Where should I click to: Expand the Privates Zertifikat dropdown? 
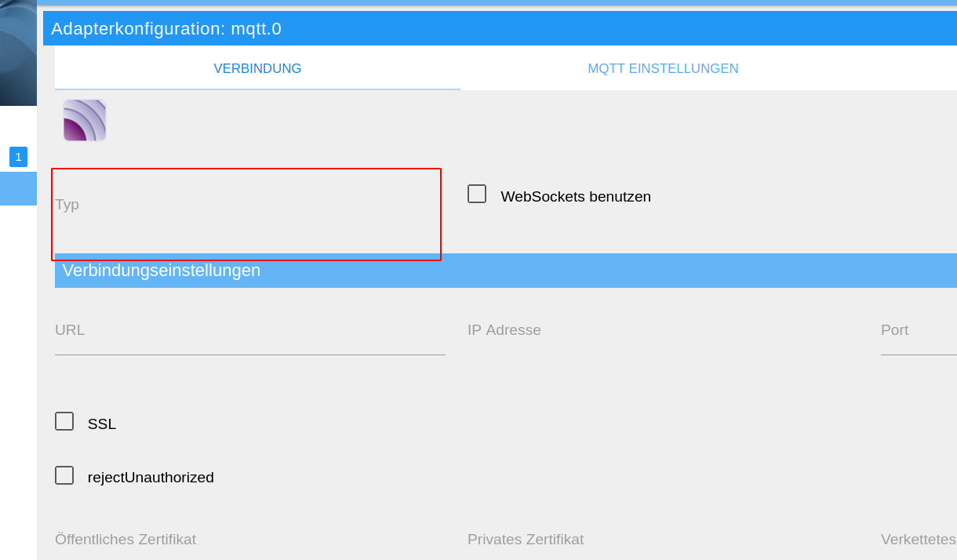663,540
